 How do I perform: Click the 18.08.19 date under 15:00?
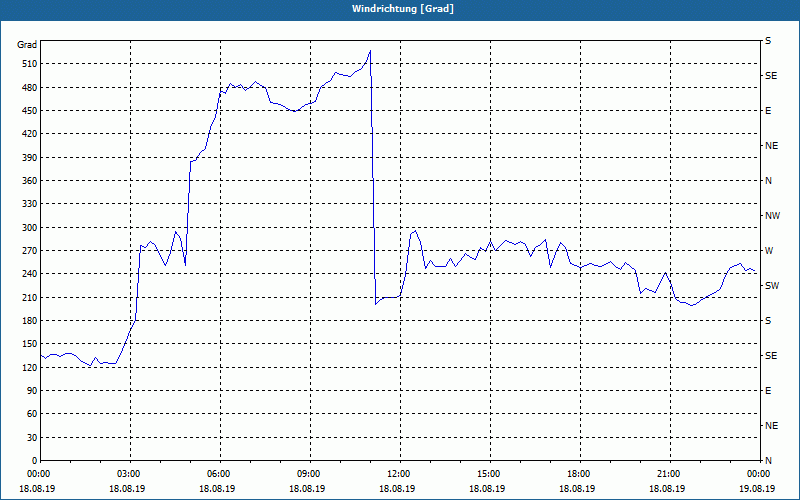point(487,488)
